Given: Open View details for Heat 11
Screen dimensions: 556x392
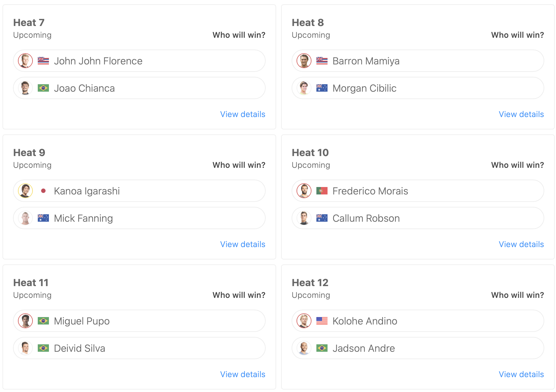Looking at the screenshot, I should point(243,374).
